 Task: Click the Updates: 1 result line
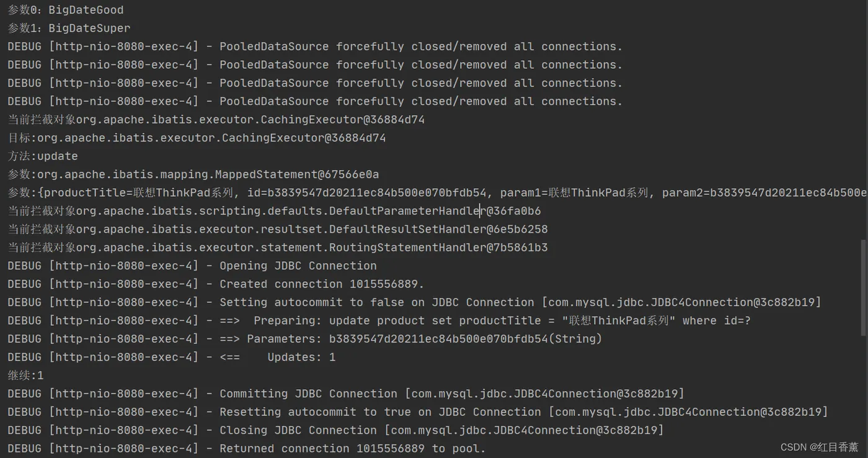pyautogui.click(x=172, y=357)
